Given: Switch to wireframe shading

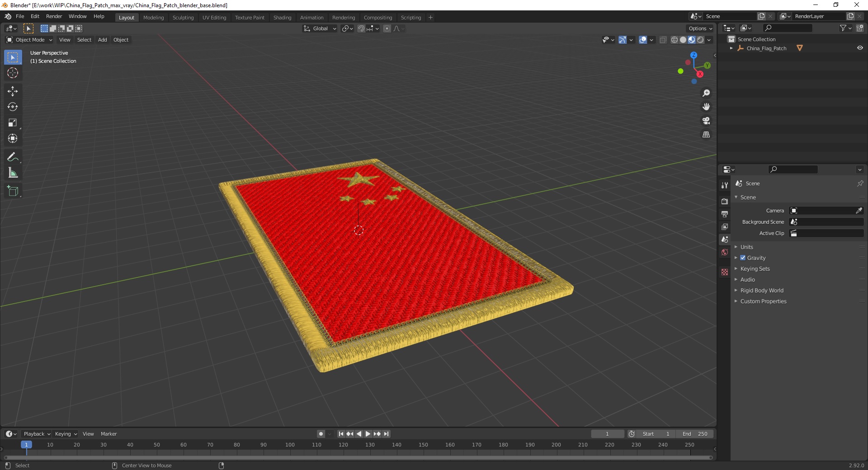Looking at the screenshot, I should coord(675,40).
